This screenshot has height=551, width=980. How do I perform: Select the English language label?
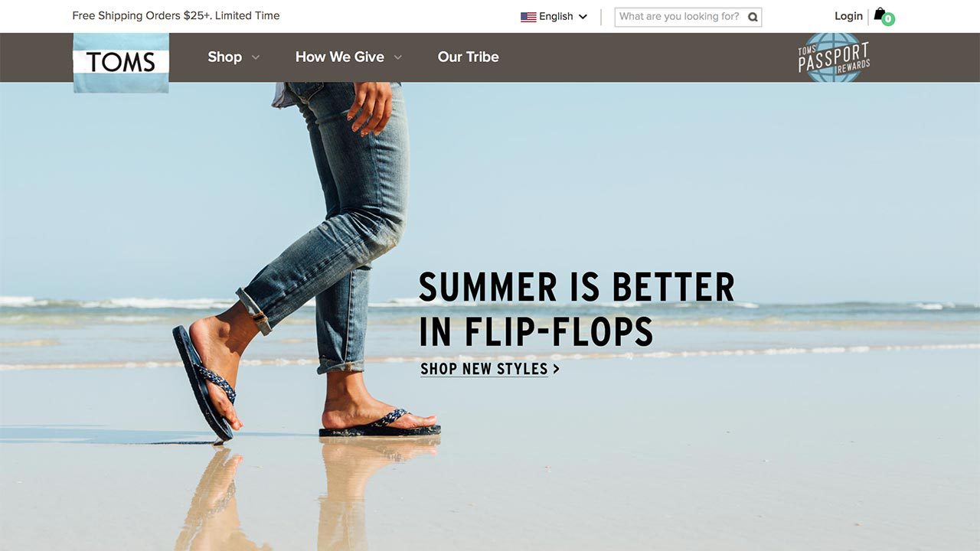[x=556, y=17]
